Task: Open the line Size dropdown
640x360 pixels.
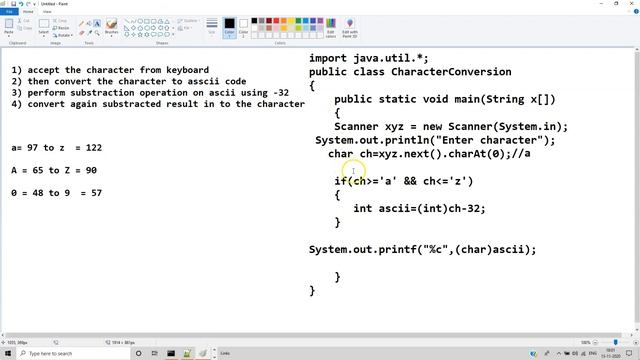Action: pyautogui.click(x=212, y=27)
